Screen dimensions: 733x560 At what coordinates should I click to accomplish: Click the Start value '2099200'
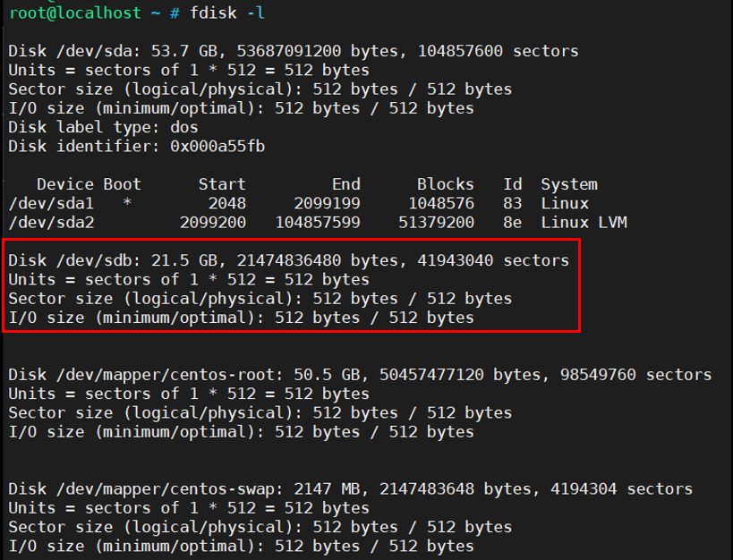[213, 223]
